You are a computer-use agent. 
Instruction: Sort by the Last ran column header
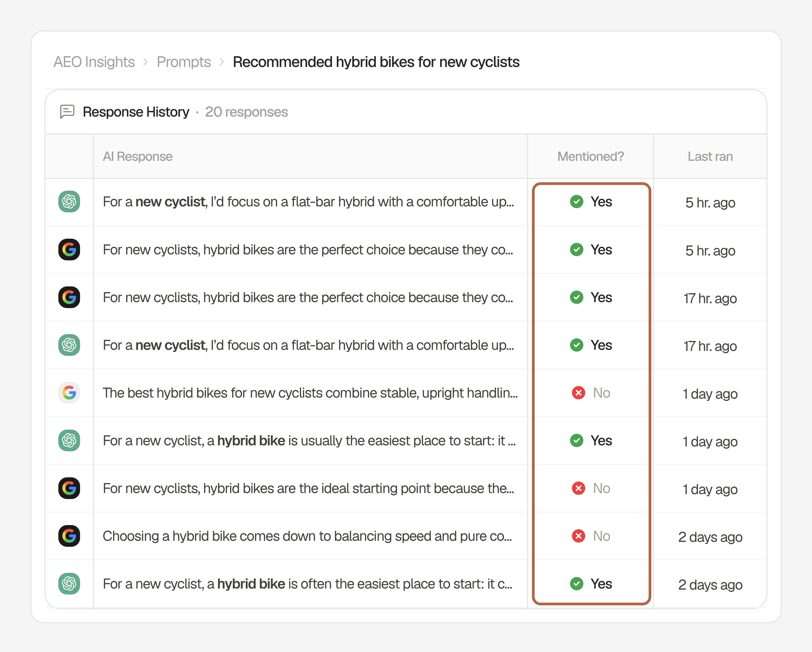click(710, 156)
